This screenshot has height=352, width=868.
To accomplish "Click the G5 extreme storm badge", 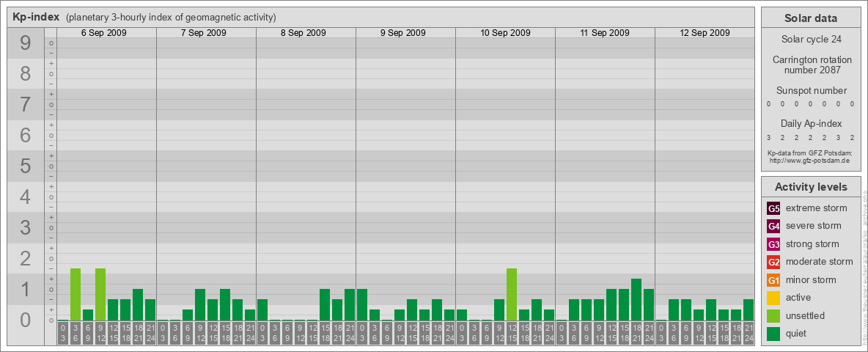I will coord(773,209).
